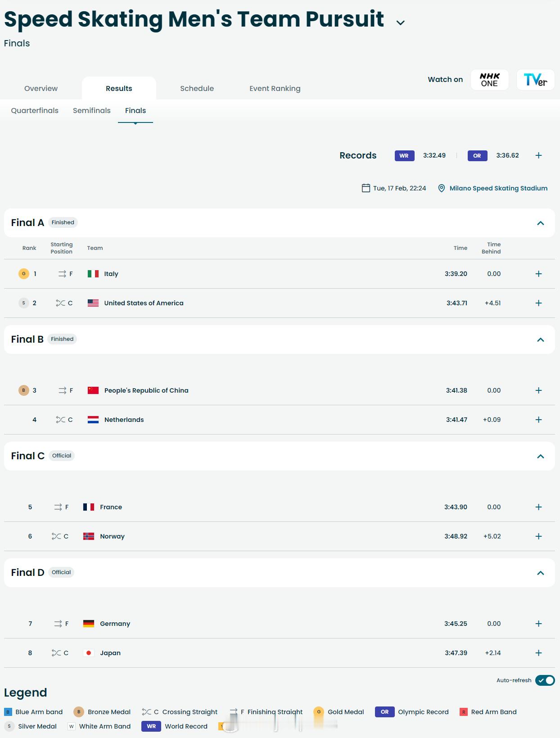
Task: Open the Milano Speed Skating Stadium link
Action: coord(498,188)
